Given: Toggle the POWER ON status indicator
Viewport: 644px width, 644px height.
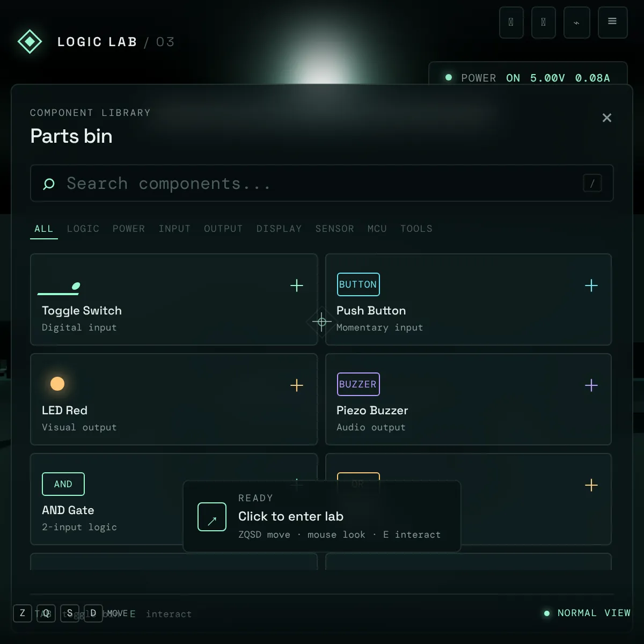Looking at the screenshot, I should 528,78.
